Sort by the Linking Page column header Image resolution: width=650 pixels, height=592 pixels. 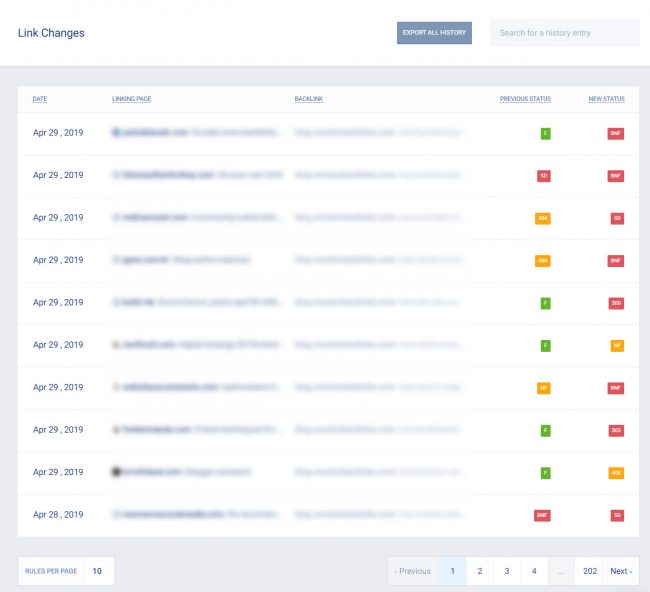(131, 99)
